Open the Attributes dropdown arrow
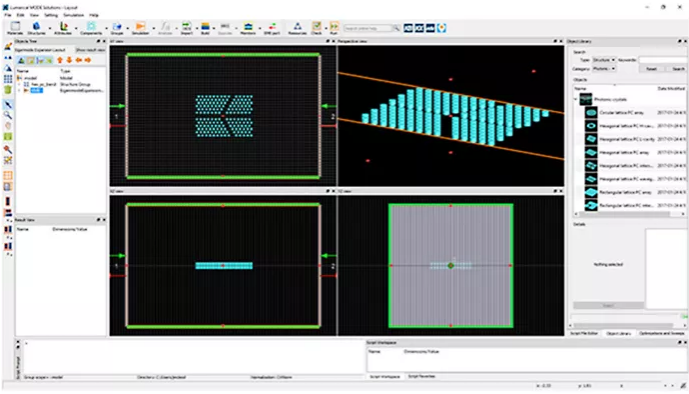 tap(76, 29)
